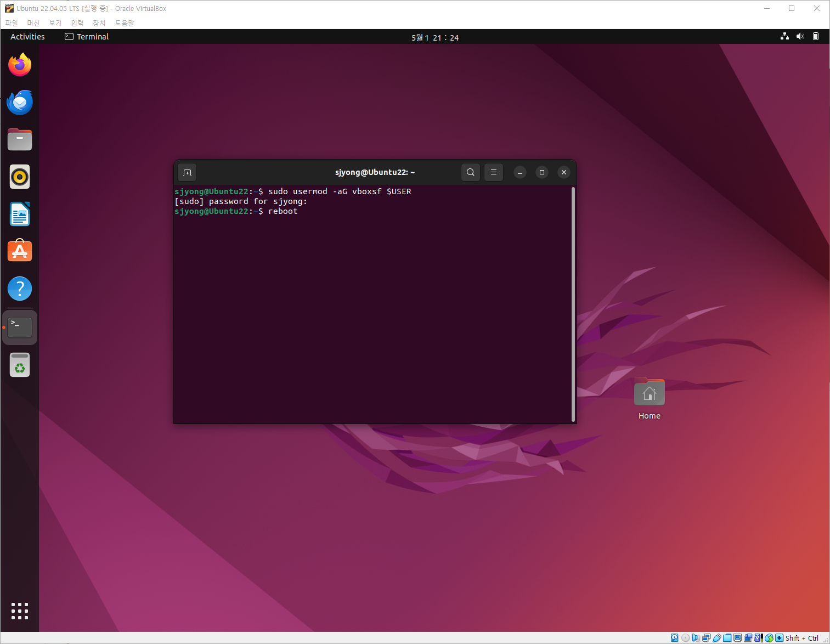Click the VirtualBox app icon in title bar

point(9,8)
